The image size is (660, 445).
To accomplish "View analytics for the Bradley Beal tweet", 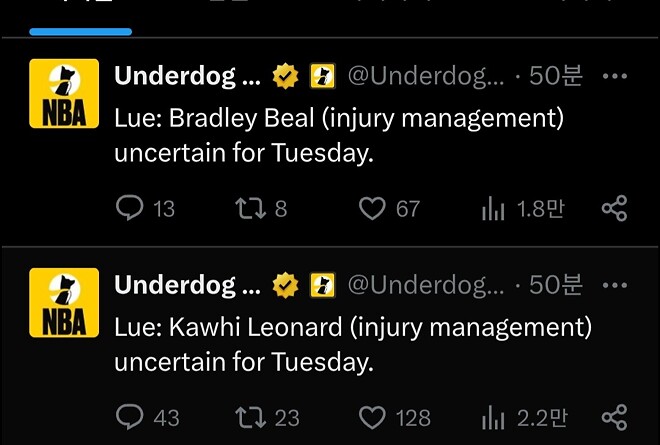I will click(494, 208).
